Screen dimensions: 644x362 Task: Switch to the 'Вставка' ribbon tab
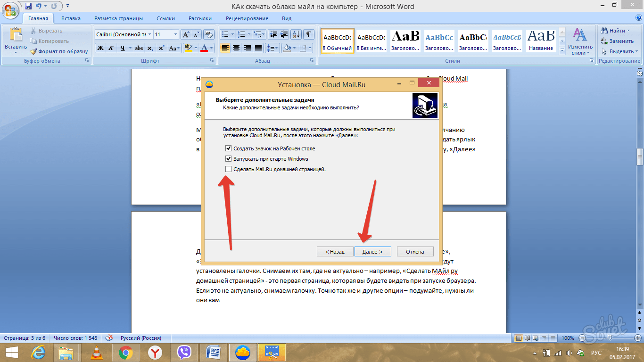[x=71, y=18]
